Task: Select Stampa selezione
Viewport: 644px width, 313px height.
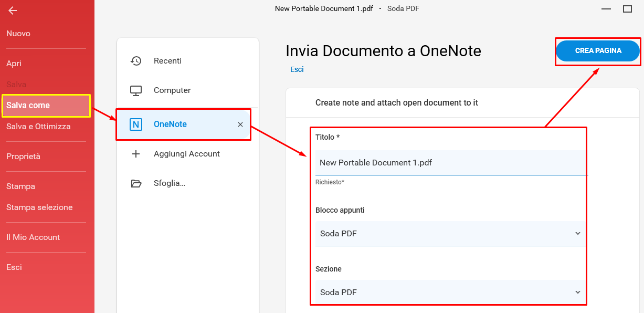Action: tap(39, 207)
